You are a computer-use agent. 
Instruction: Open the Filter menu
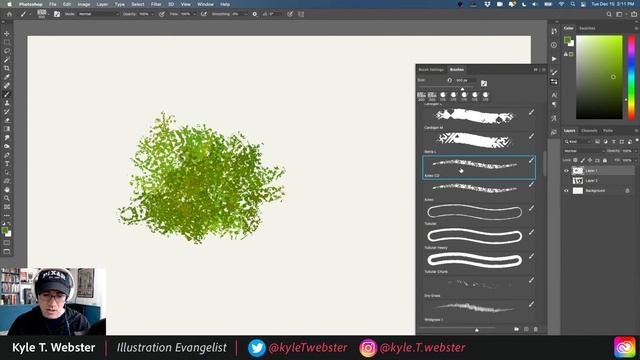point(156,4)
